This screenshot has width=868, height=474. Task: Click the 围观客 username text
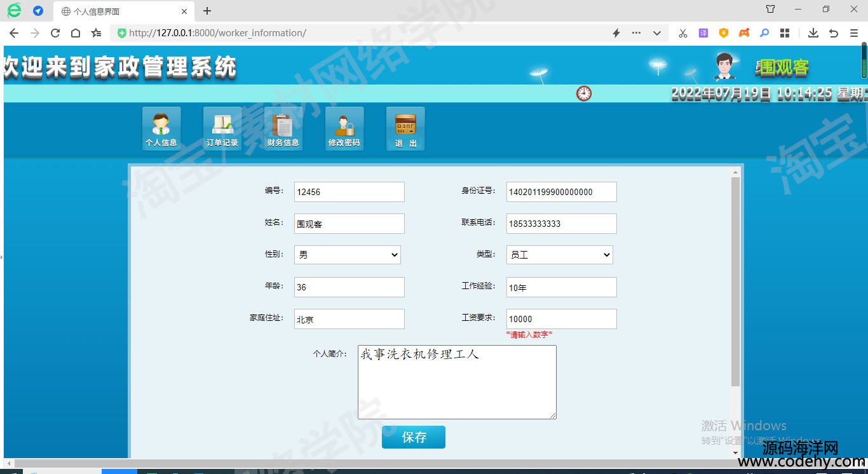[784, 68]
